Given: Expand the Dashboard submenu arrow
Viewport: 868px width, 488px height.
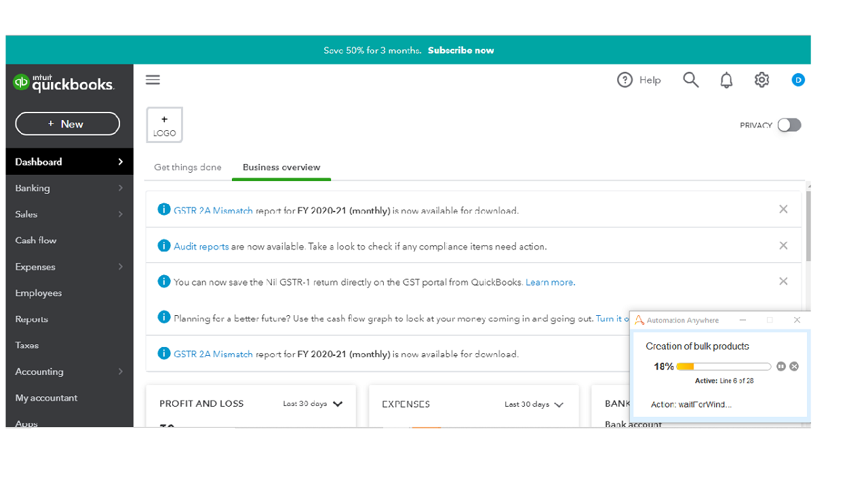Looking at the screenshot, I should [121, 162].
